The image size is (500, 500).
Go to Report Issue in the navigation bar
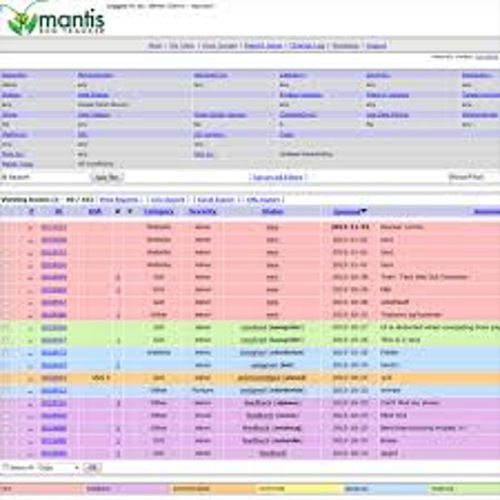[x=263, y=46]
